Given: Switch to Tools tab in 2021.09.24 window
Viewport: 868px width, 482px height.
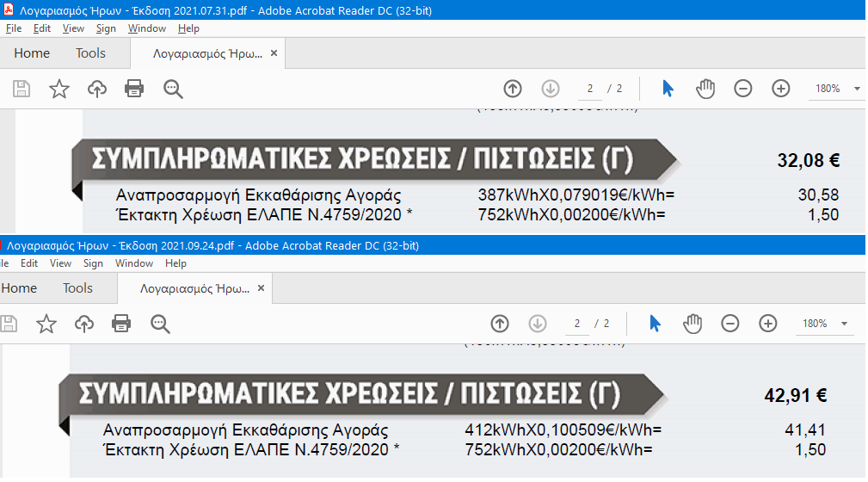Looking at the screenshot, I should coord(78,288).
